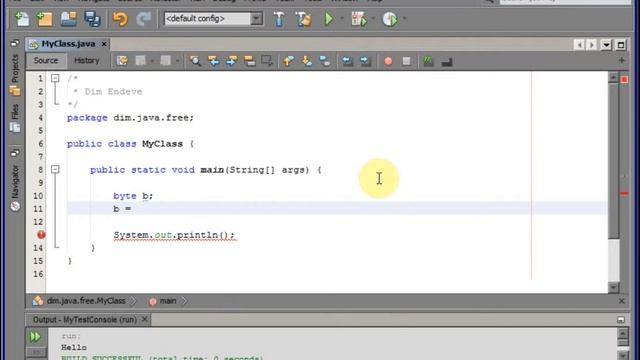The height and width of the screenshot is (360, 640).
Task: Re-run with green double arrow icon
Action: 35,337
